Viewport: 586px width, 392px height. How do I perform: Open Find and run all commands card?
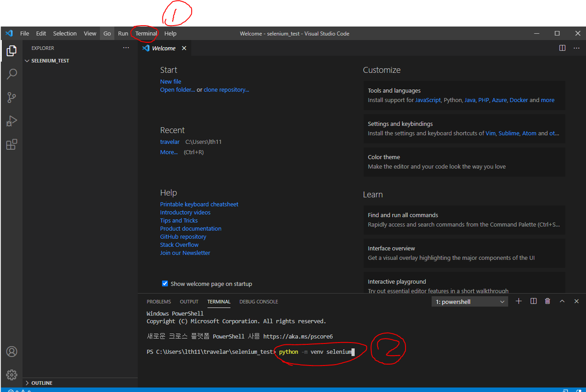click(x=464, y=220)
